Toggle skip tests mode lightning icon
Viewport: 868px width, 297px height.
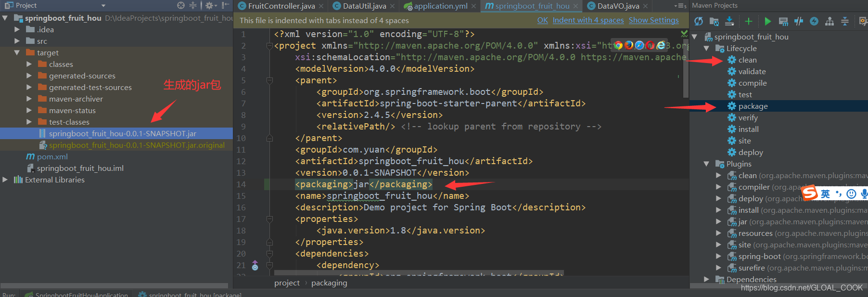[814, 21]
